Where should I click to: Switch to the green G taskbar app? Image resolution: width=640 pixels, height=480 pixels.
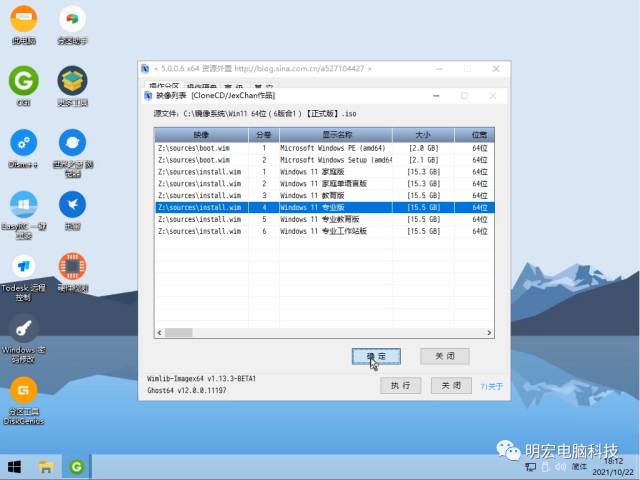76,467
